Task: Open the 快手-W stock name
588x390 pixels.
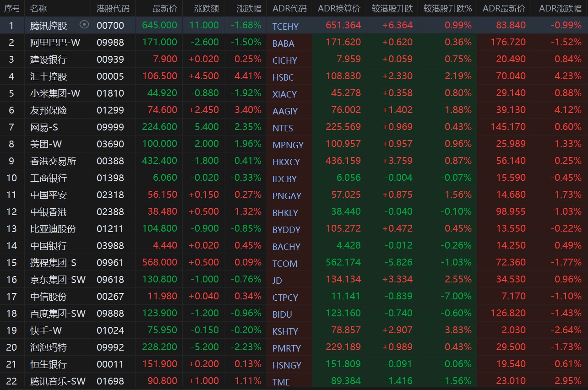Action: click(46, 330)
